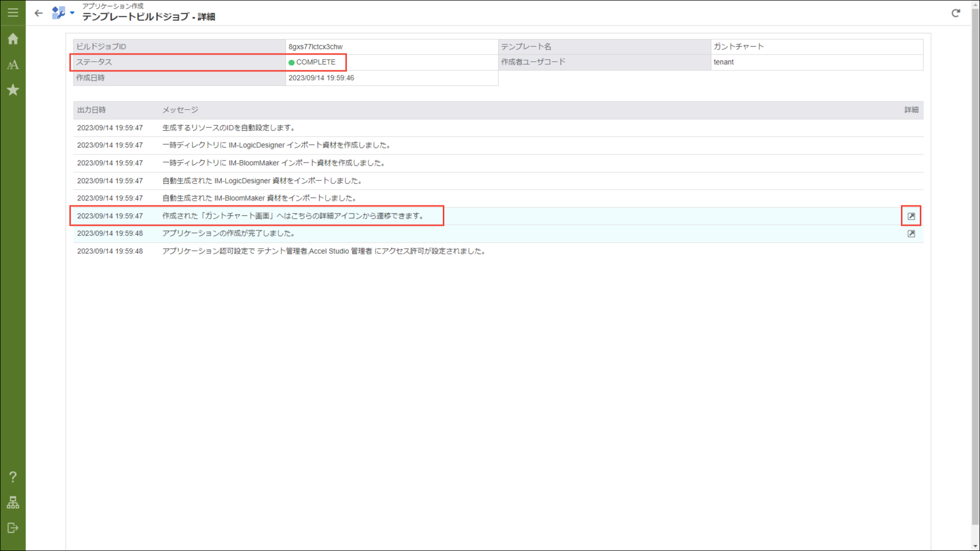980x551 pixels.
Task: Select row about IM-LogicDesigner import material created
Action: [x=498, y=145]
